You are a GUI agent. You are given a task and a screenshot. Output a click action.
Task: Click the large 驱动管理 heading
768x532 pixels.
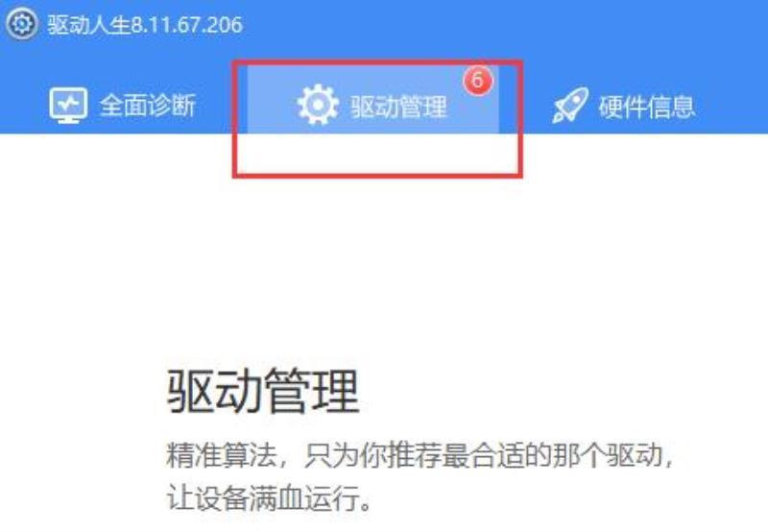[x=263, y=392]
